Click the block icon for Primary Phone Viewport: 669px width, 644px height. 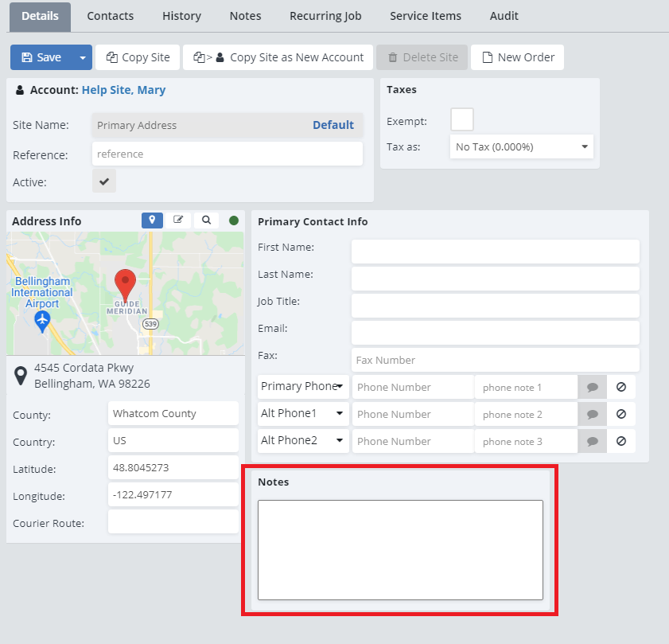click(x=621, y=387)
